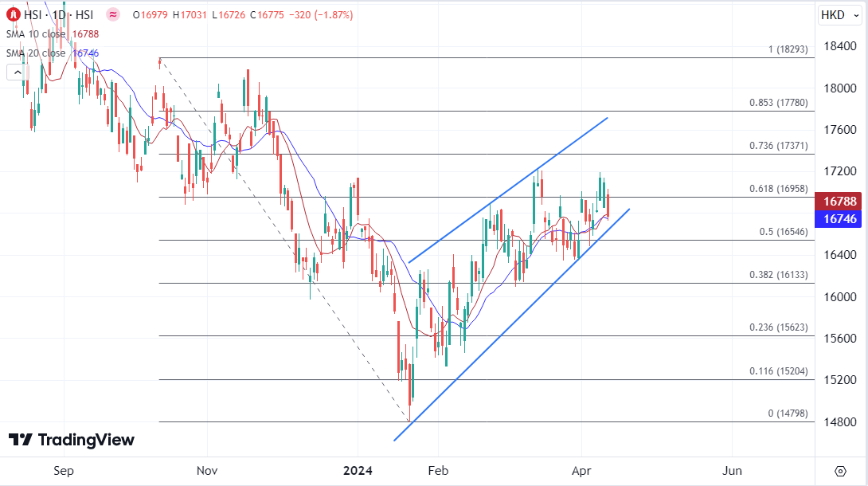Screen dimensions: 868x486
Task: Open the HKD currency dropdown
Action: pos(840,15)
